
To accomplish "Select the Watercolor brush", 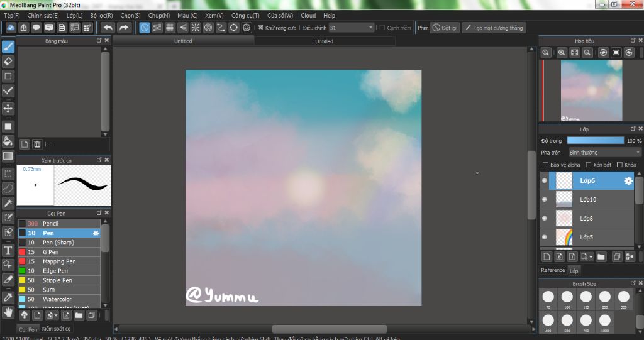I will tap(59, 299).
